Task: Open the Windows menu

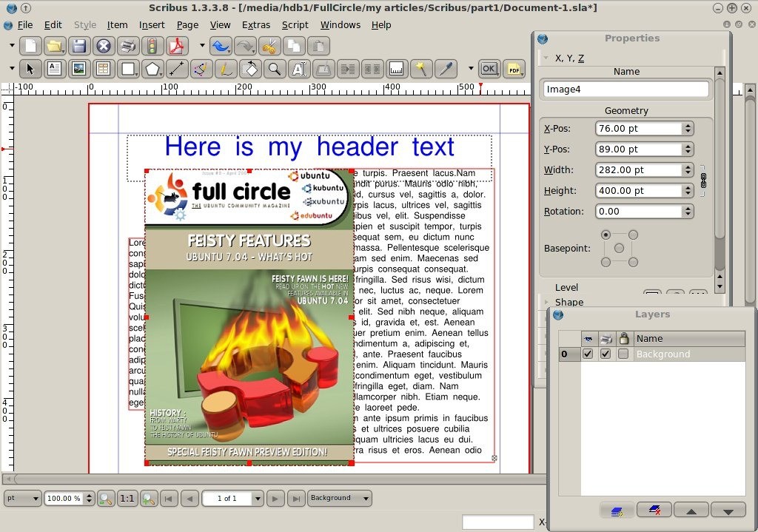Action: click(341, 25)
